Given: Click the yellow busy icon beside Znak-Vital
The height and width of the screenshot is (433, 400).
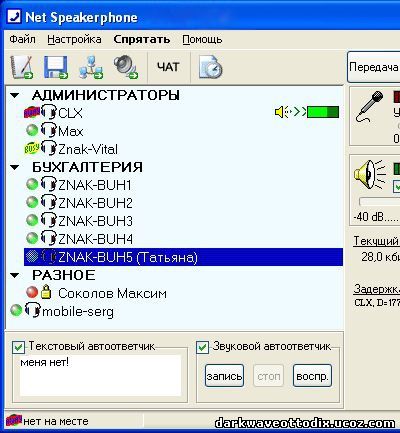Looking at the screenshot, I should [32, 148].
